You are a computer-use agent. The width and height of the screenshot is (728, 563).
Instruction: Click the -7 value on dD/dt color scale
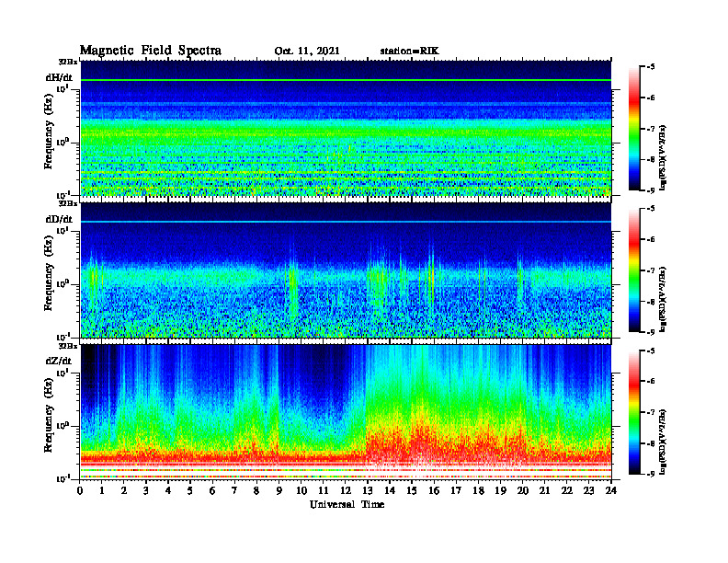click(650, 270)
